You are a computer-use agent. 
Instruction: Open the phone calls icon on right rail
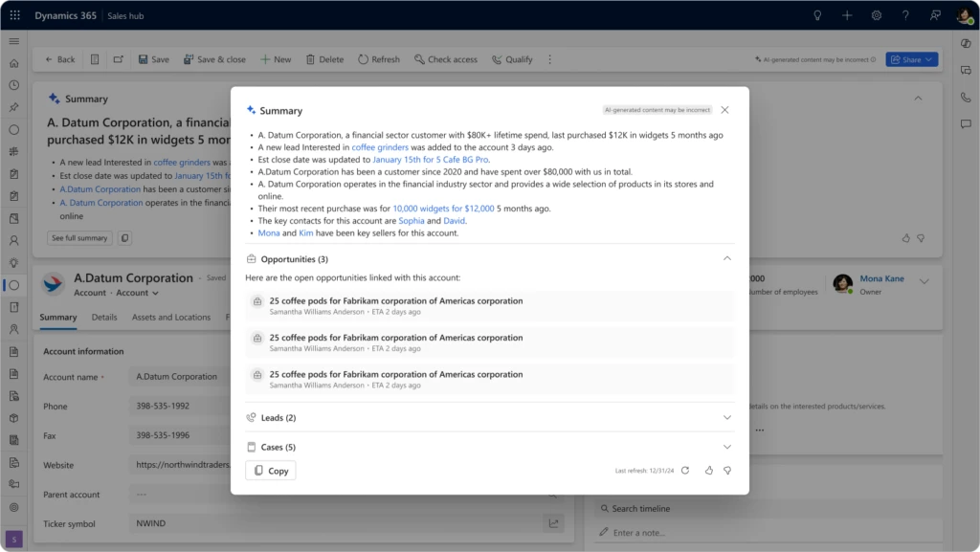966,94
